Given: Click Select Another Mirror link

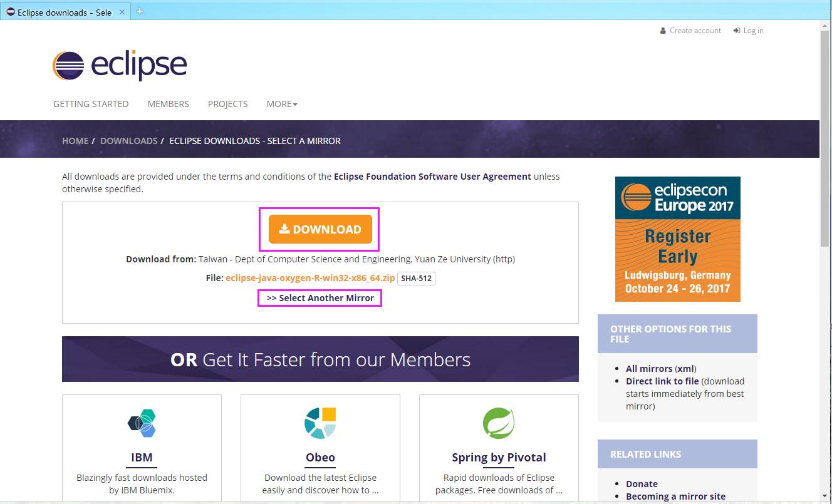Looking at the screenshot, I should (320, 298).
